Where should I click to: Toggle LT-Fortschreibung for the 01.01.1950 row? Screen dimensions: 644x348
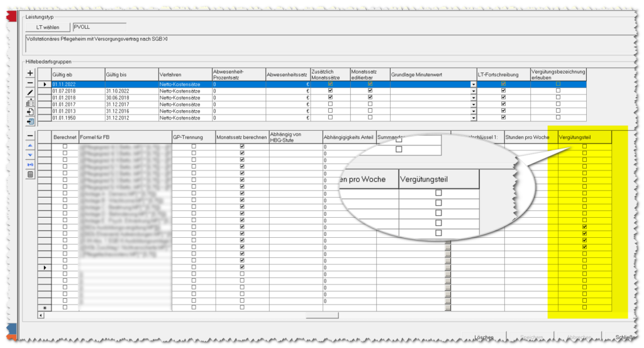pos(504,118)
